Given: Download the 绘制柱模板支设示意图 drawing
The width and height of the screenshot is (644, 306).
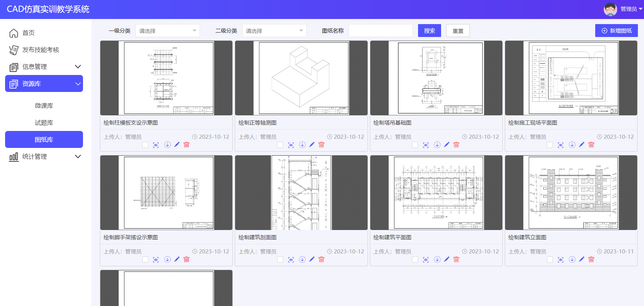Looking at the screenshot, I should tap(167, 145).
